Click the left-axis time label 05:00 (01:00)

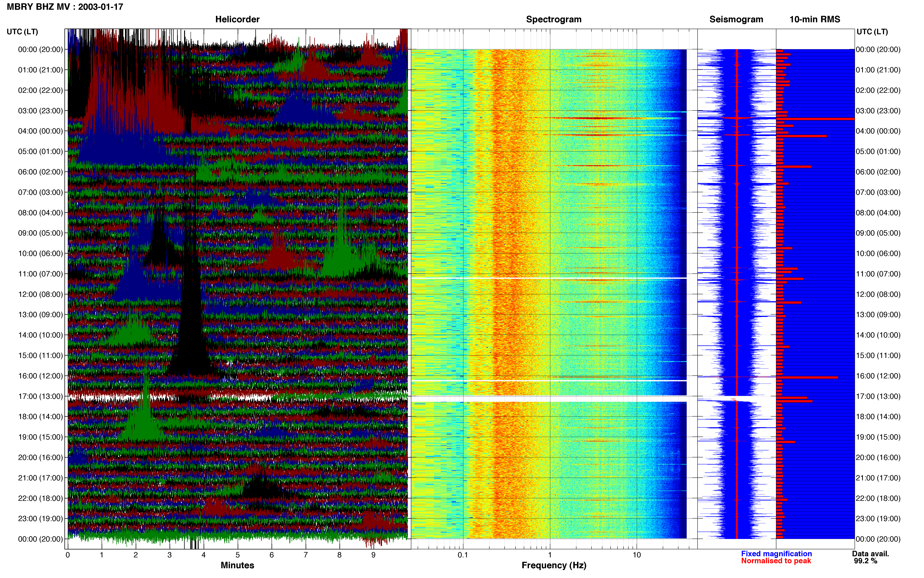pyautogui.click(x=41, y=151)
